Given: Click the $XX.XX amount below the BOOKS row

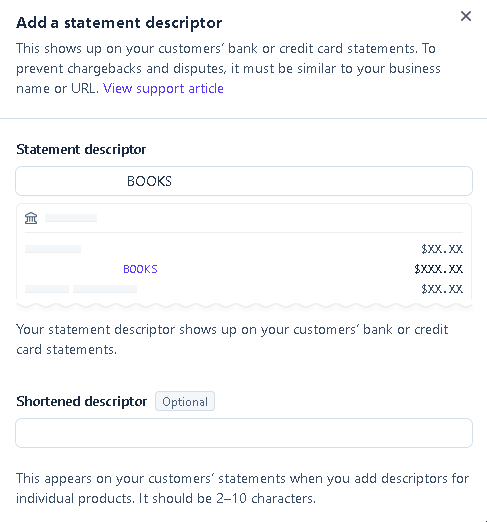Looking at the screenshot, I should 442,289.
